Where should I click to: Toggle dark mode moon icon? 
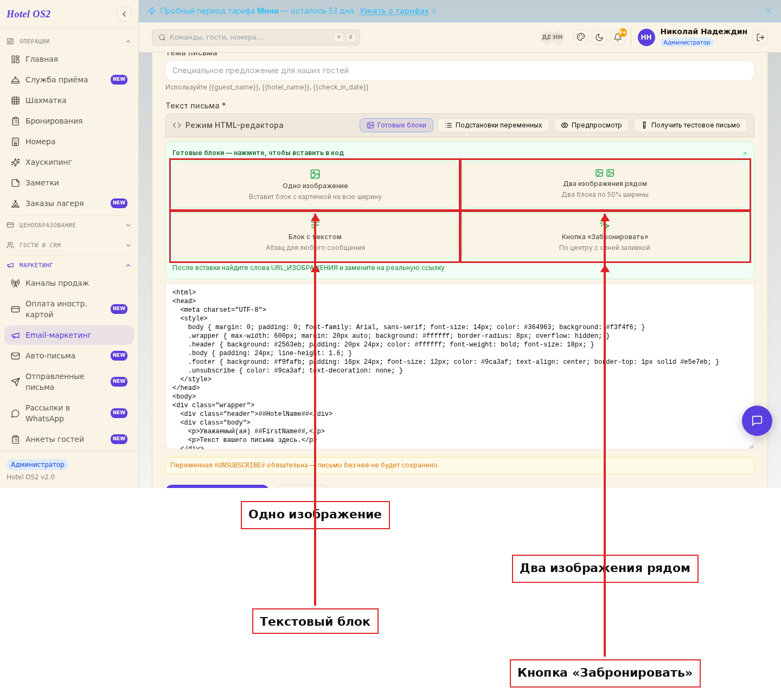599,37
